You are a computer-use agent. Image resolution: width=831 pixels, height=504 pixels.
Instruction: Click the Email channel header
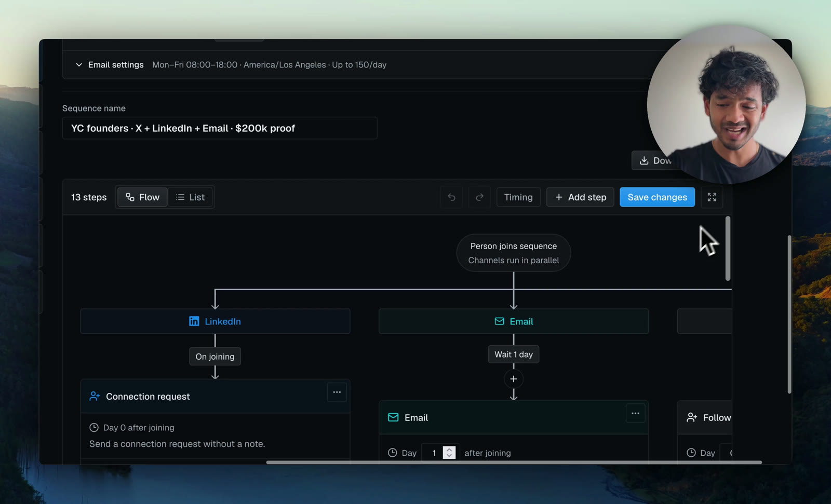(514, 321)
